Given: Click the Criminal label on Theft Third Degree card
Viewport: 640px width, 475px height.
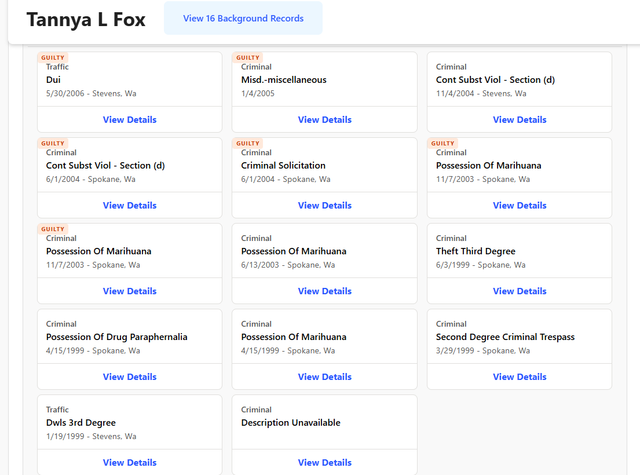Looking at the screenshot, I should tap(451, 238).
